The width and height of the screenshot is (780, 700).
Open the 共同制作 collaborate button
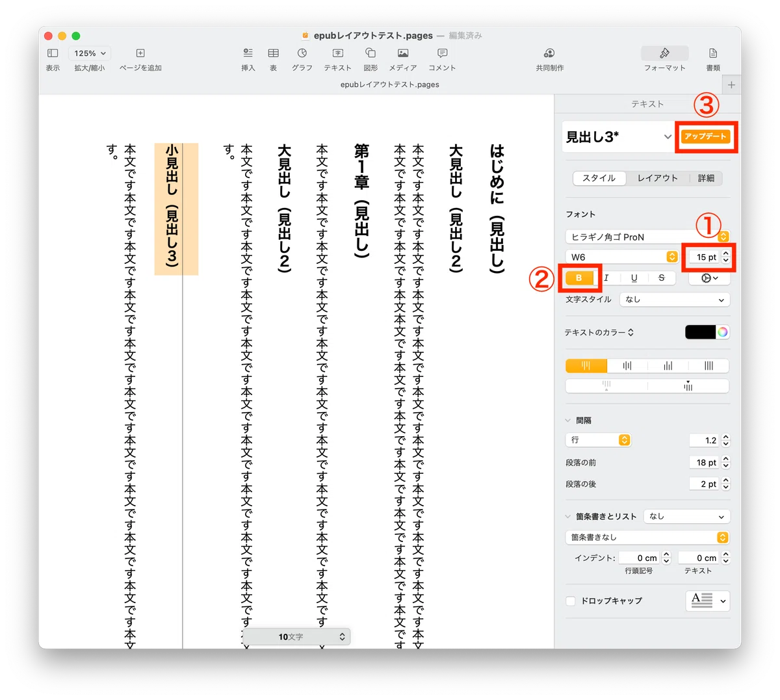(x=549, y=53)
